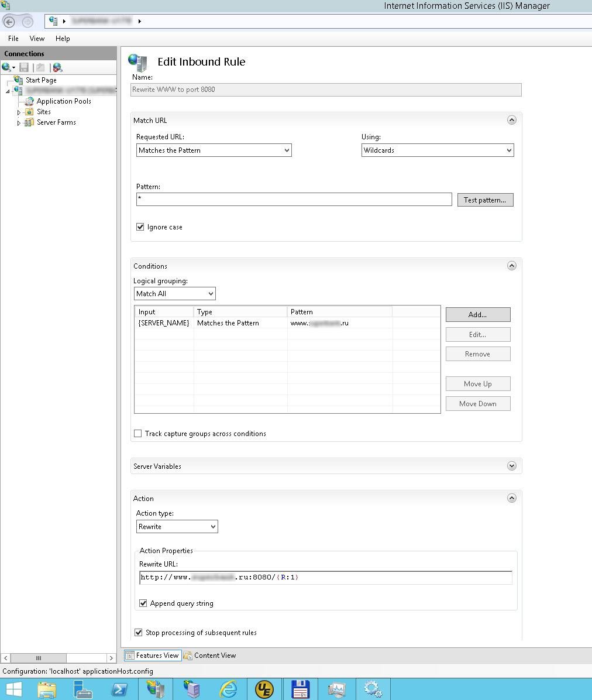
Task: Click the Create New Connection globe icon
Action: [x=6, y=67]
